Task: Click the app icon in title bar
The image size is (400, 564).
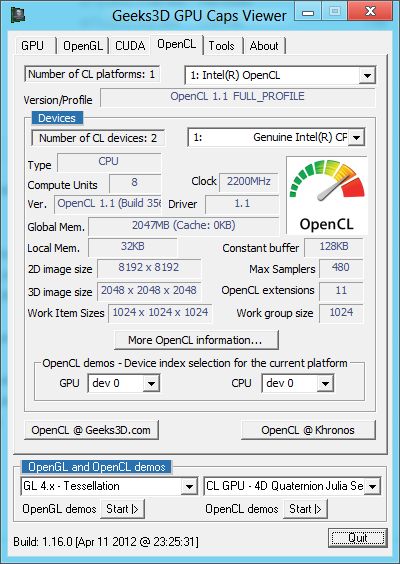Action: [x=18, y=15]
